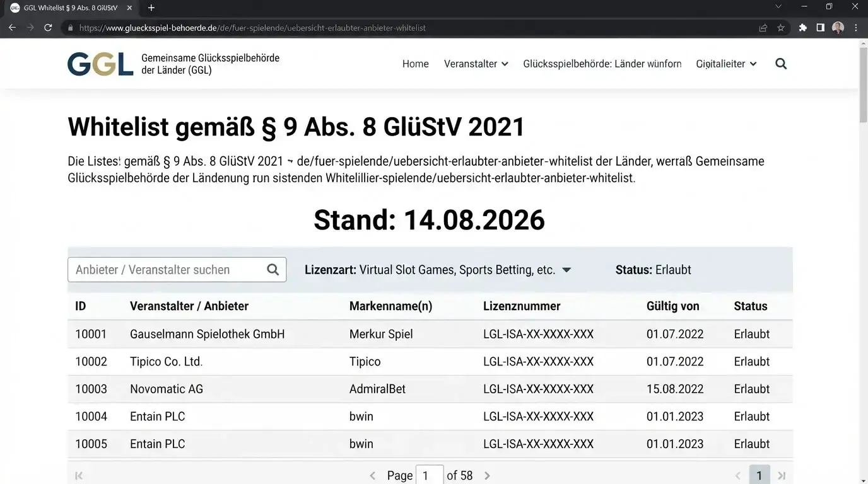The width and height of the screenshot is (868, 484).
Task: Expand the Cigitalieiter navigation dropdown
Action: pyautogui.click(x=727, y=64)
